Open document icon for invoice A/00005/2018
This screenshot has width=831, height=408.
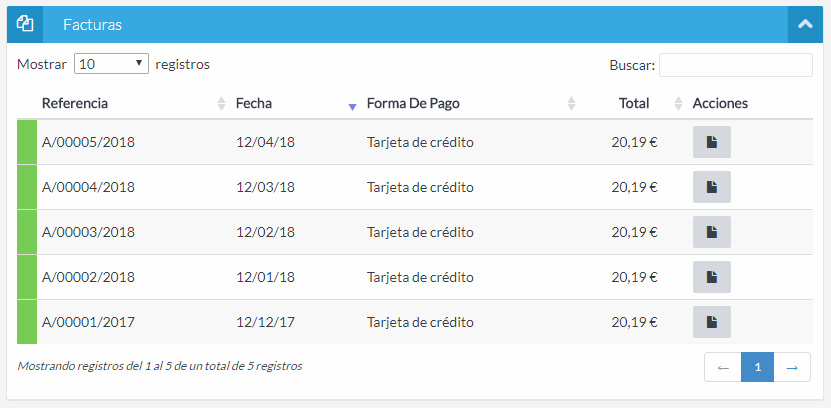[x=711, y=142]
